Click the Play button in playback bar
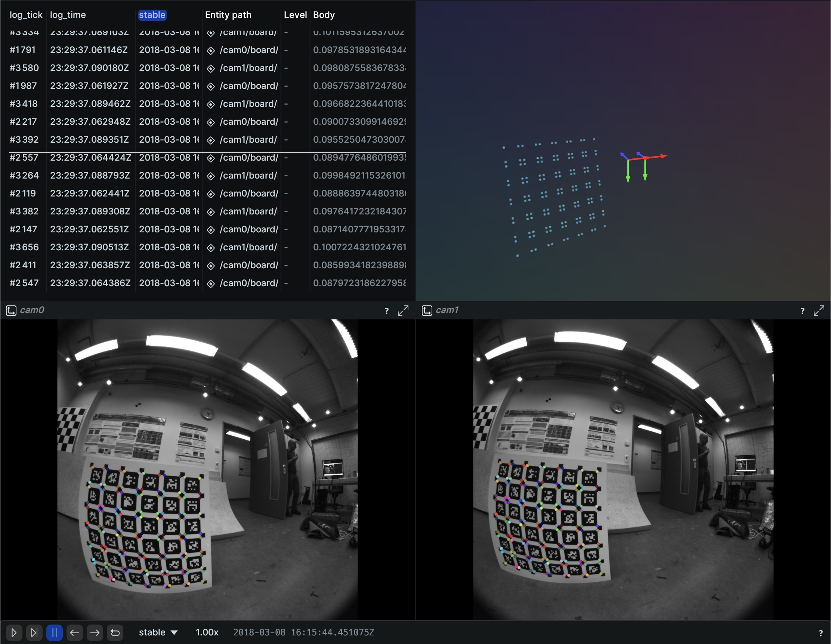Image resolution: width=831 pixels, height=644 pixels. [x=14, y=632]
